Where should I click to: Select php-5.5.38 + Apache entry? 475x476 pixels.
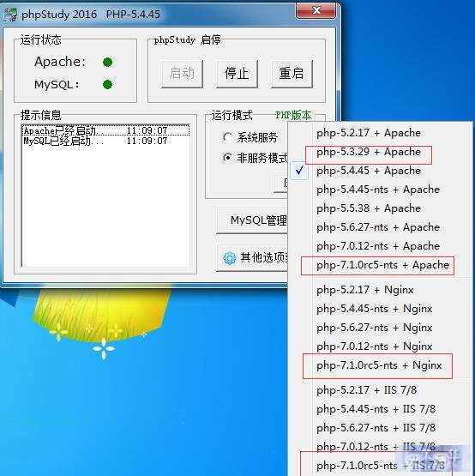pos(369,208)
